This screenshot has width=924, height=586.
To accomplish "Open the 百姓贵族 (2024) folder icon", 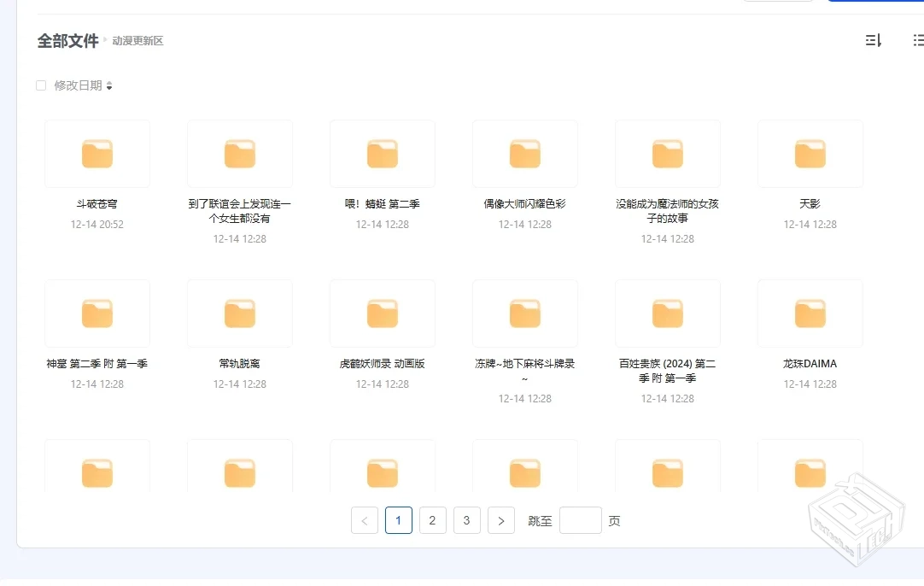I will (667, 313).
